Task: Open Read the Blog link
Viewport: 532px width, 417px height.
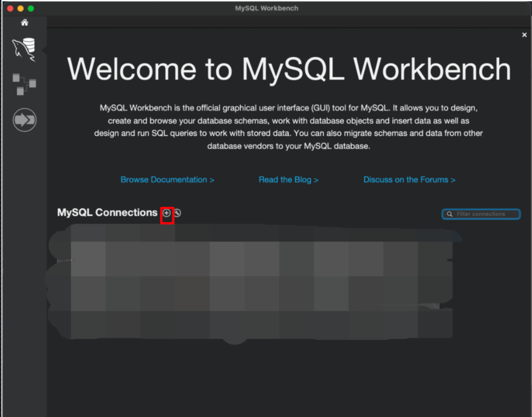Action: pyautogui.click(x=289, y=180)
